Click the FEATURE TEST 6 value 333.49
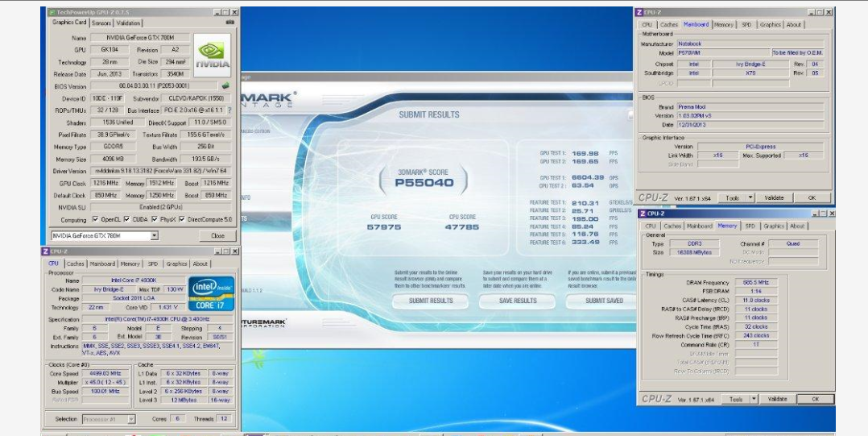The width and height of the screenshot is (868, 436). [585, 242]
